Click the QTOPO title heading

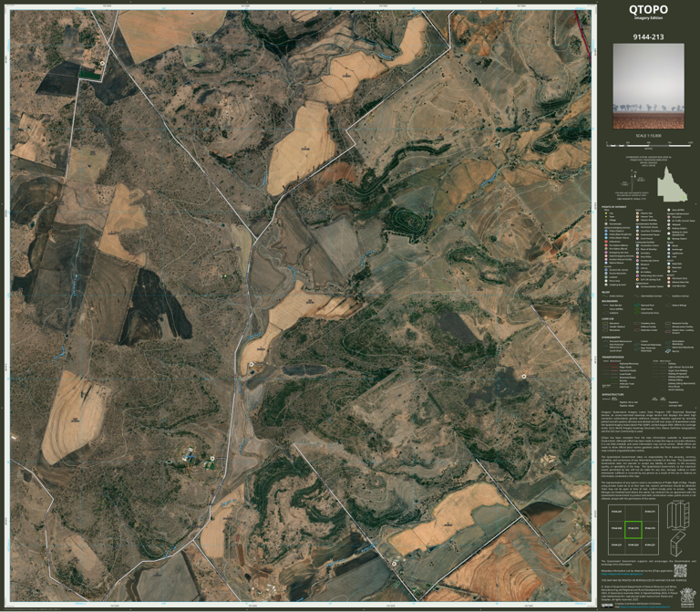pyautogui.click(x=648, y=9)
